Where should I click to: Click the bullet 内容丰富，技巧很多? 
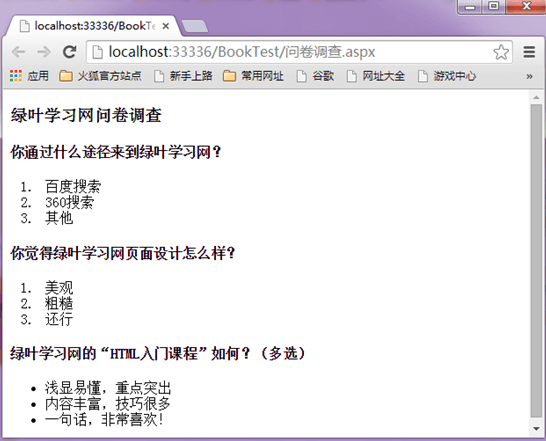[108, 404]
